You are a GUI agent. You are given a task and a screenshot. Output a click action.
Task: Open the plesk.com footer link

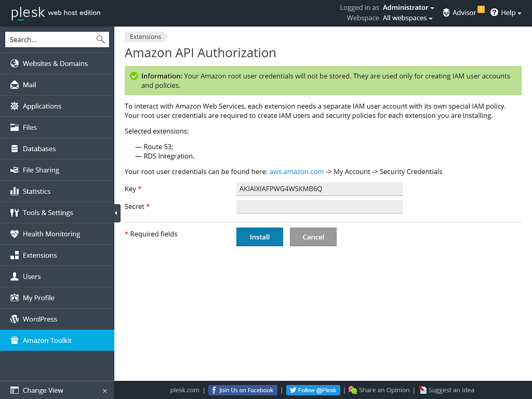pos(184,390)
